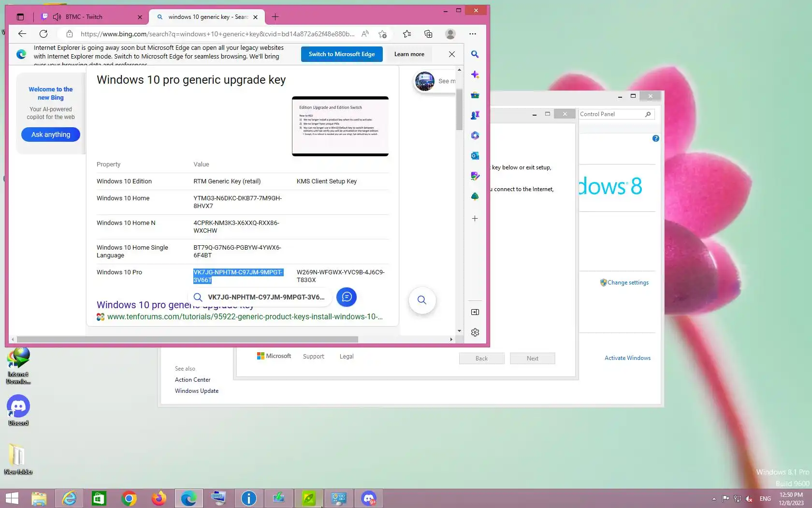Search for the selected VK7JG key suggestion
Viewport: 812px width, 508px height.
[x=260, y=297]
